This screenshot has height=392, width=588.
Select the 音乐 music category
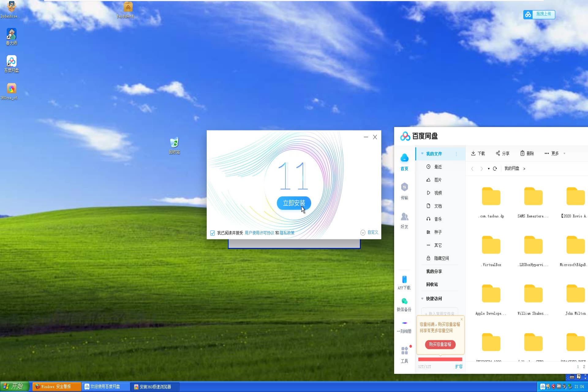[x=438, y=219]
